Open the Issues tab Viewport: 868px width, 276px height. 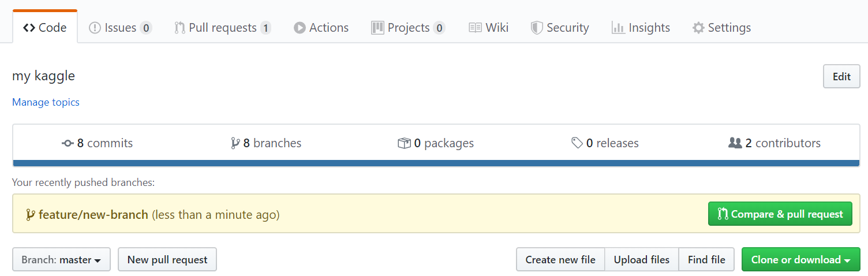[120, 28]
